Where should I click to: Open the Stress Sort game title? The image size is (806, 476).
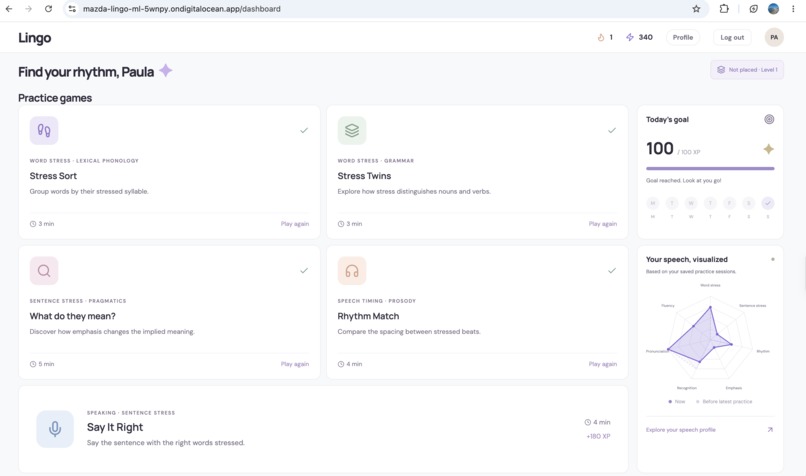(53, 176)
